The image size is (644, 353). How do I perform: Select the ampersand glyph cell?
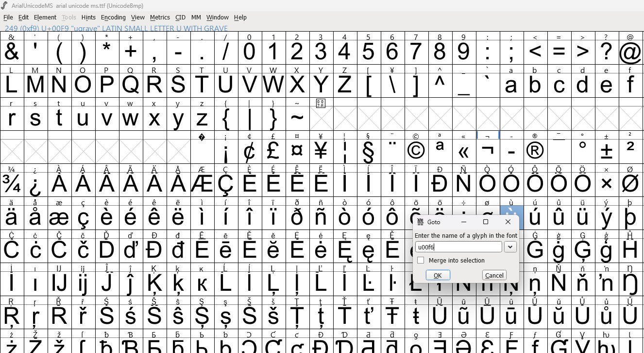point(12,52)
